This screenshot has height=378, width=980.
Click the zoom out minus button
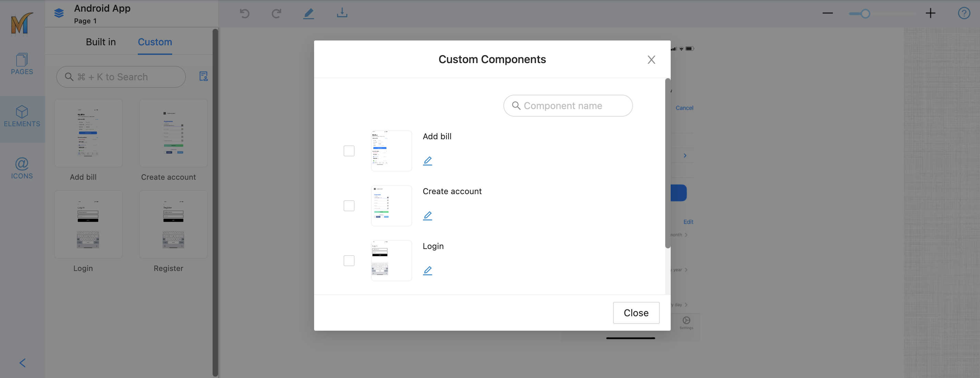[x=827, y=13]
